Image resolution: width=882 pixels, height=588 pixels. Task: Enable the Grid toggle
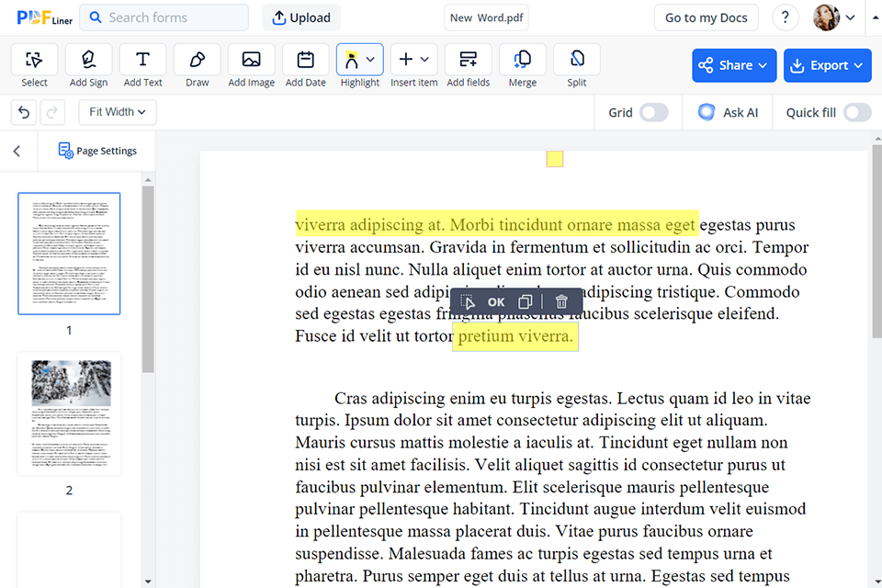tap(653, 112)
